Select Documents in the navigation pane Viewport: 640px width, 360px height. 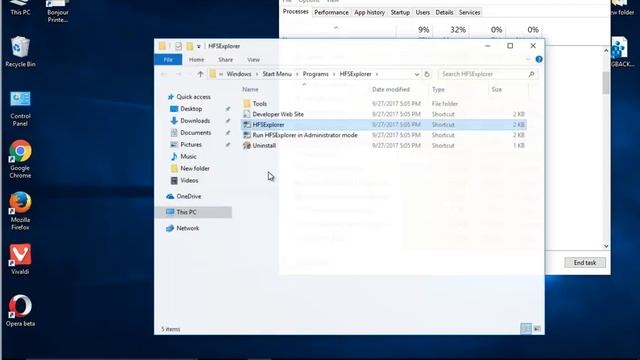pyautogui.click(x=196, y=133)
